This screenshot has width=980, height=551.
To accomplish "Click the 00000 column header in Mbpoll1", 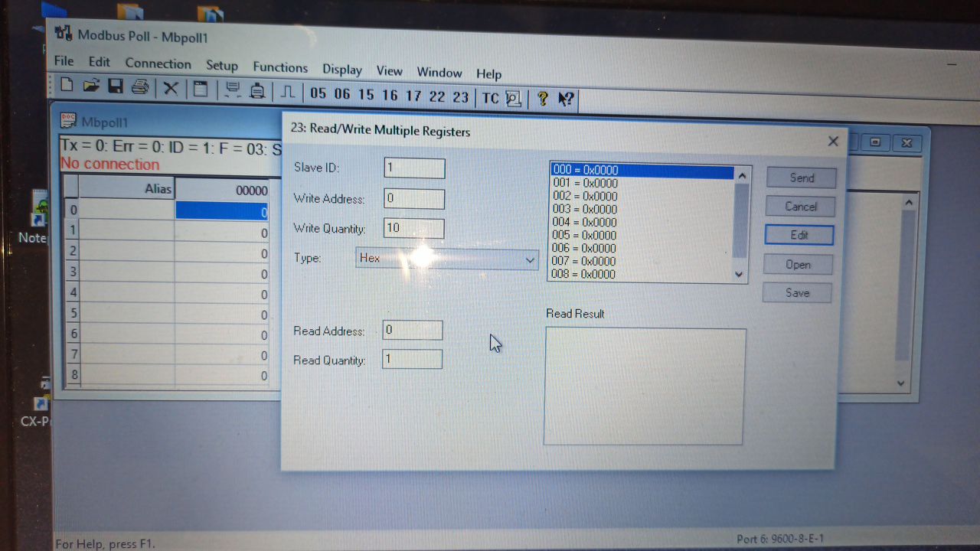I will pos(223,191).
